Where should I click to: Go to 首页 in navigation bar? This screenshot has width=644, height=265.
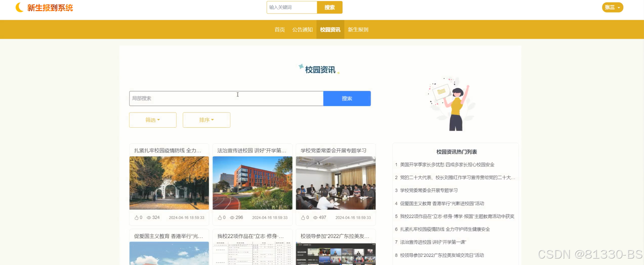tap(280, 30)
